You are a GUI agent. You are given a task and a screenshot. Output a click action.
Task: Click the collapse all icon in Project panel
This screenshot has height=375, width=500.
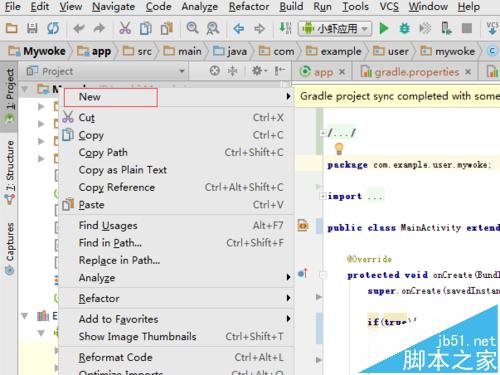coord(232,71)
